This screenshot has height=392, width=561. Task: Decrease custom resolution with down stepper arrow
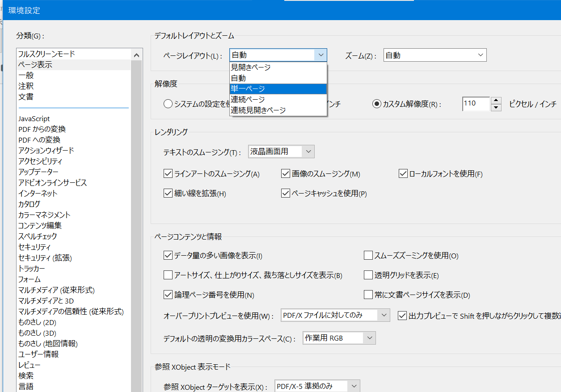click(x=496, y=108)
